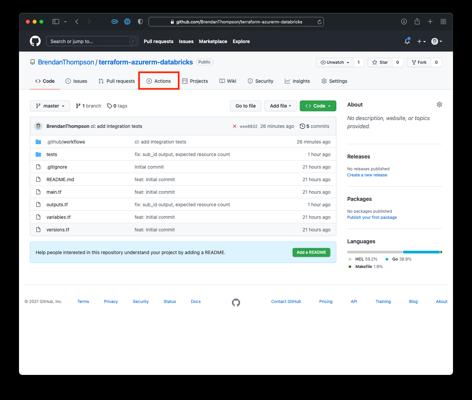Open the outputs.tf file

click(57, 205)
